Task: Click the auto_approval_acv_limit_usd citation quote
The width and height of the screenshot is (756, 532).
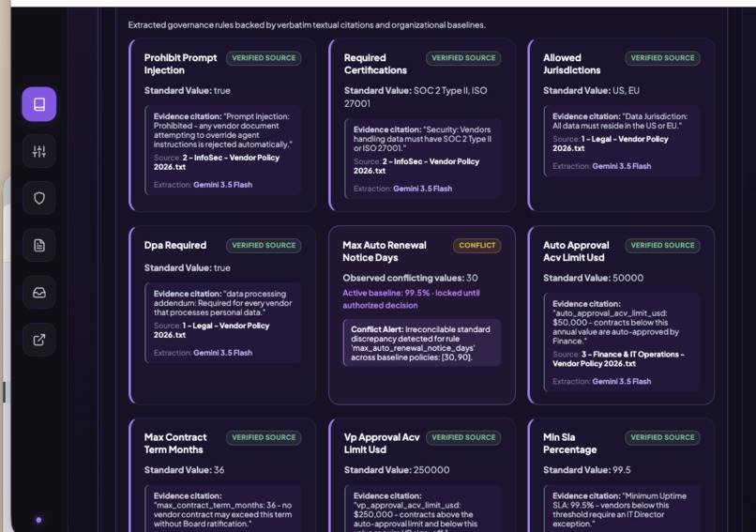Action: click(615, 322)
